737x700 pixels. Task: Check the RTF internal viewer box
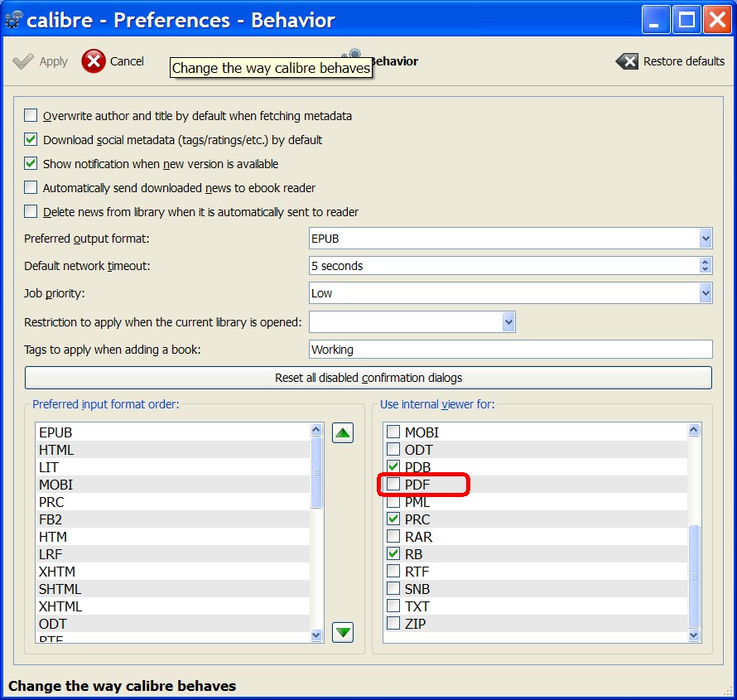pos(393,571)
